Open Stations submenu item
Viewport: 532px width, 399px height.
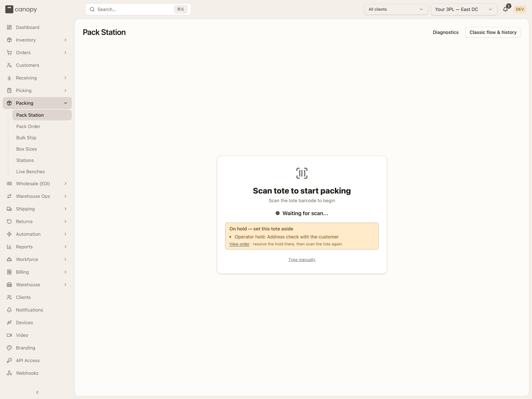pyautogui.click(x=42, y=160)
